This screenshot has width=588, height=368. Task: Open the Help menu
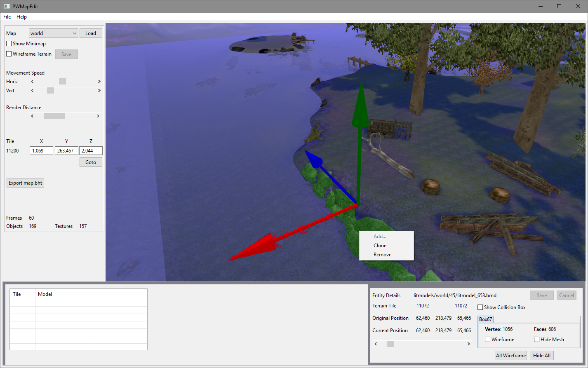click(x=21, y=17)
